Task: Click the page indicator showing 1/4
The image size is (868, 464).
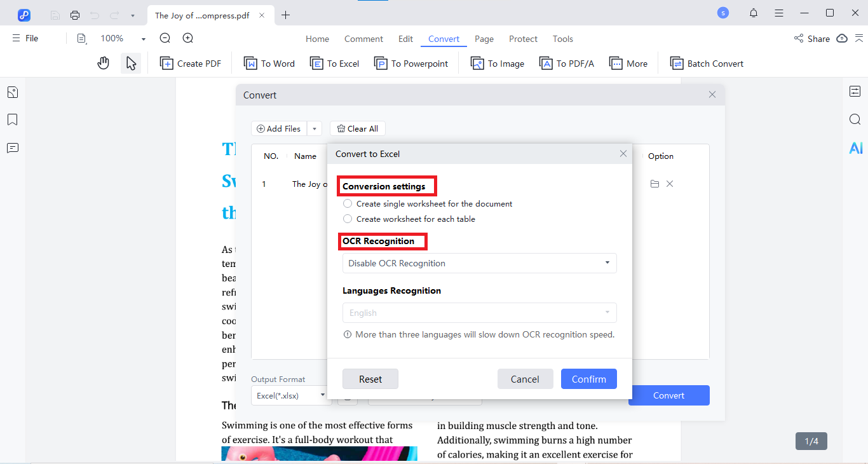Action: pyautogui.click(x=811, y=440)
